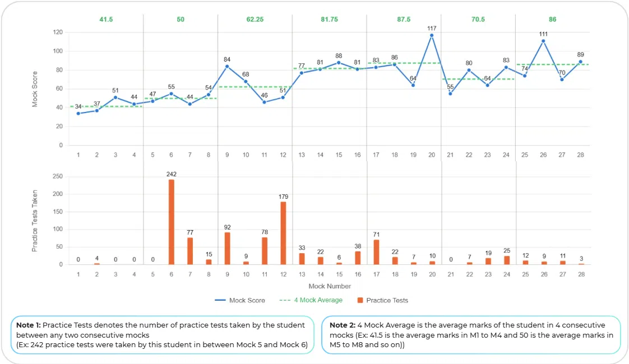
Task: Click the 77 practice tests bar
Action: (x=190, y=251)
